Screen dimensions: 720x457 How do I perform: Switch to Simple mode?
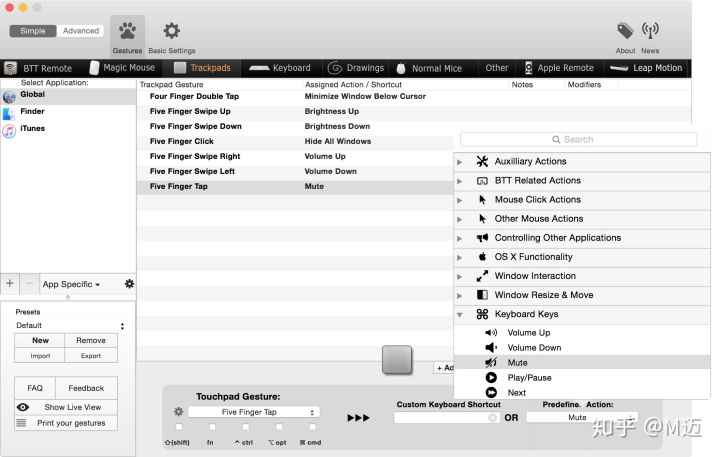(x=33, y=31)
